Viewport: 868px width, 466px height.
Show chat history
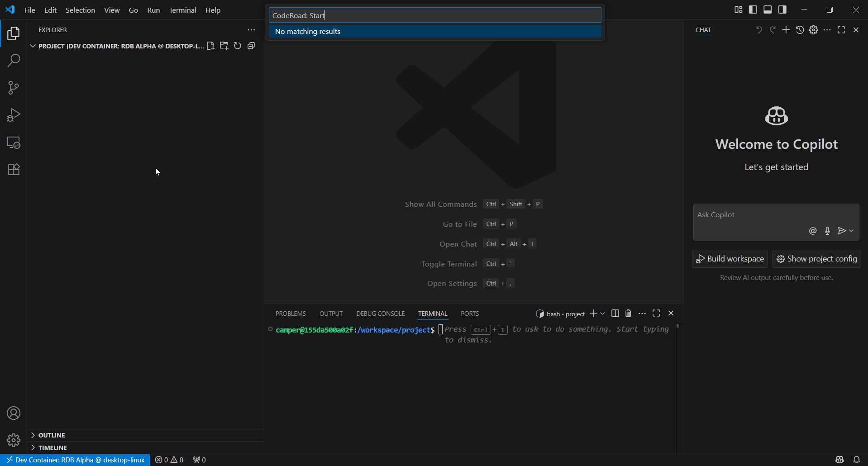pyautogui.click(x=800, y=30)
